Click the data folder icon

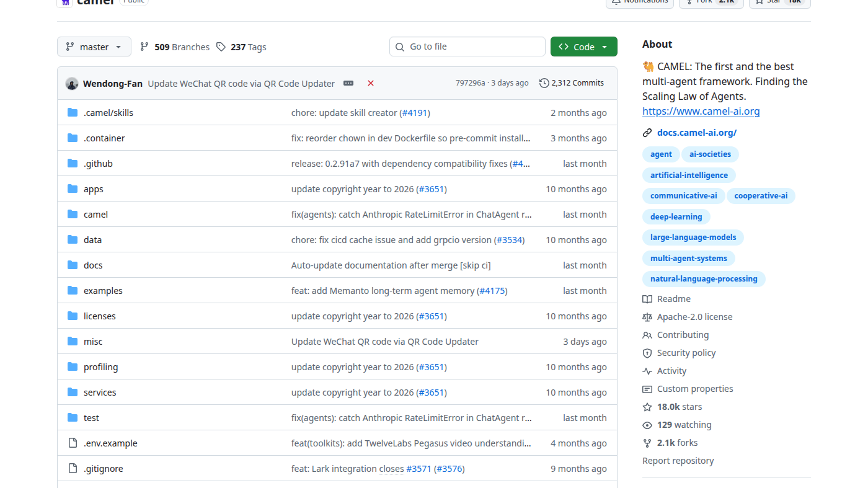[x=73, y=240]
